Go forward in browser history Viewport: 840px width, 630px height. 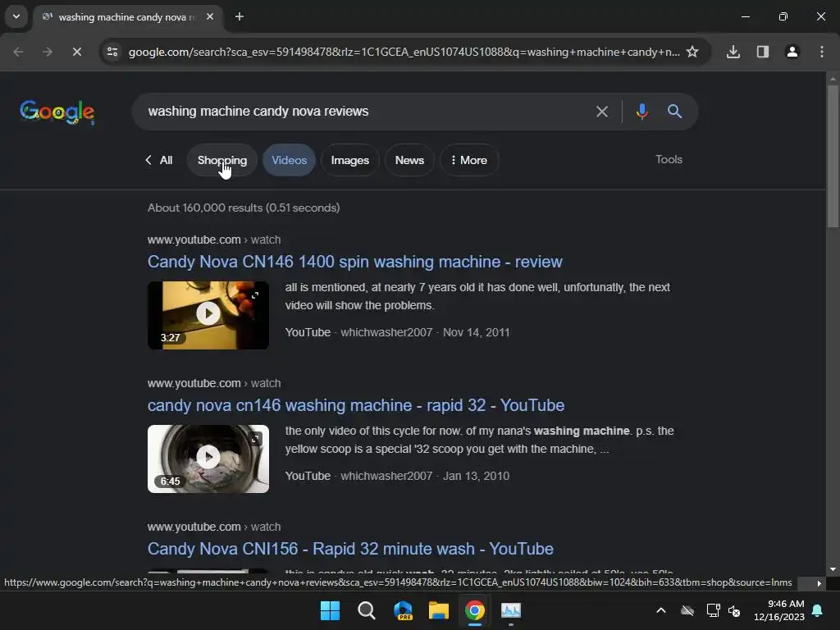click(x=48, y=52)
